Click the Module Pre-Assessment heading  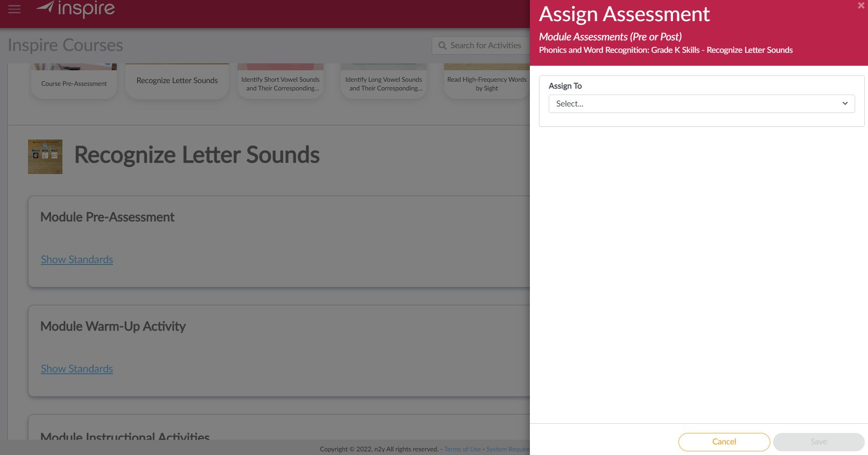[107, 217]
